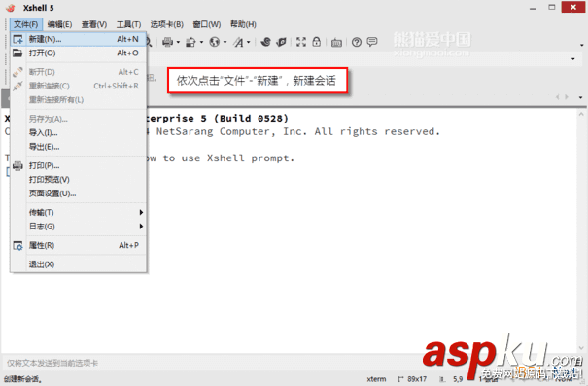Open the globe encoding dropdown arrow
Screen dimensions: 588x386
225,42
